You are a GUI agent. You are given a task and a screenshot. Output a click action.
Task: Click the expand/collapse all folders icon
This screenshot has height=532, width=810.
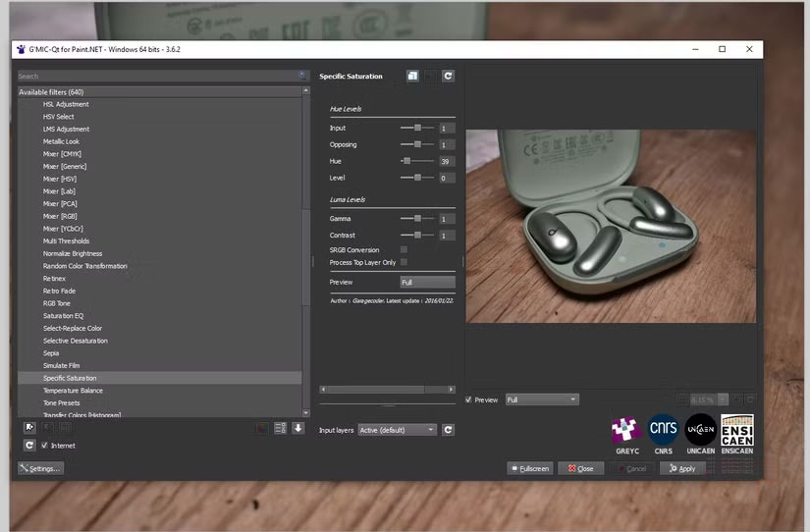[x=280, y=428]
